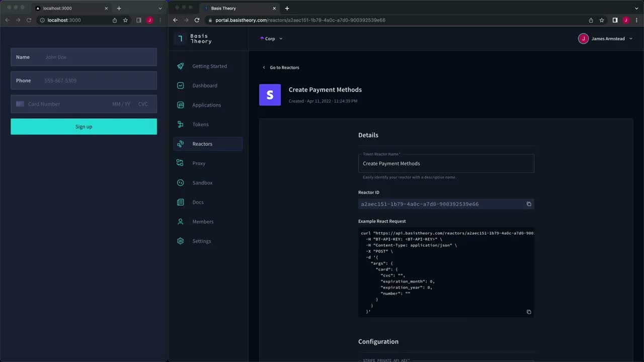Share the localhost:3000 page
Image resolution: width=644 pixels, height=362 pixels.
(114, 20)
